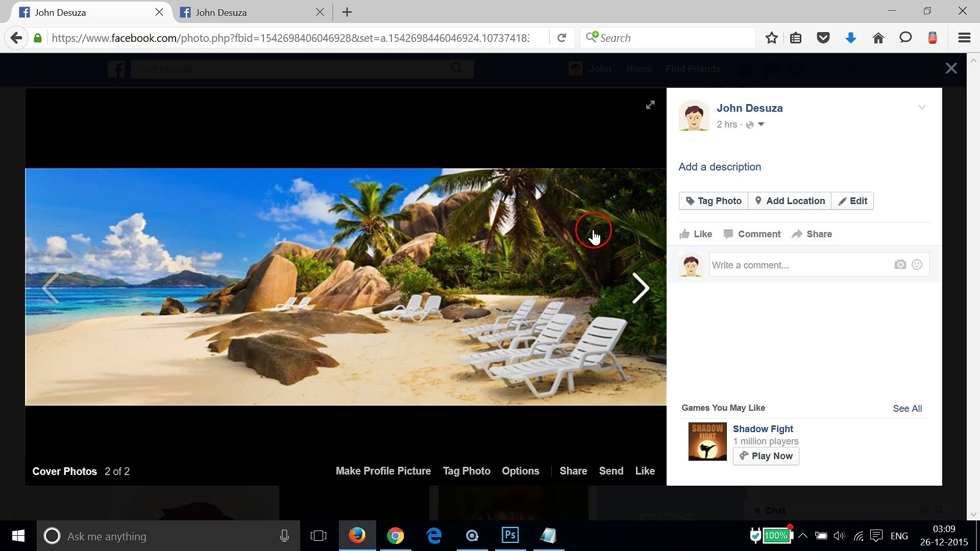This screenshot has width=980, height=551.
Task: Open the Firefox hamburger menu
Action: pyautogui.click(x=964, y=37)
